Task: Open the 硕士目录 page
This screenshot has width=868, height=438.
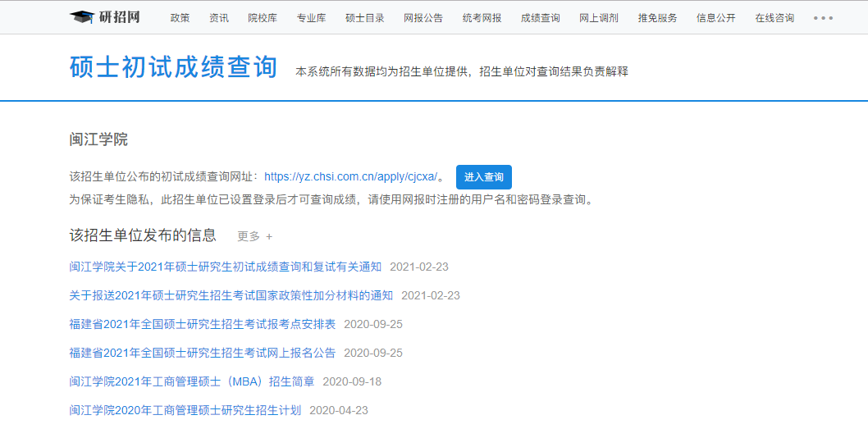Action: coord(364,18)
